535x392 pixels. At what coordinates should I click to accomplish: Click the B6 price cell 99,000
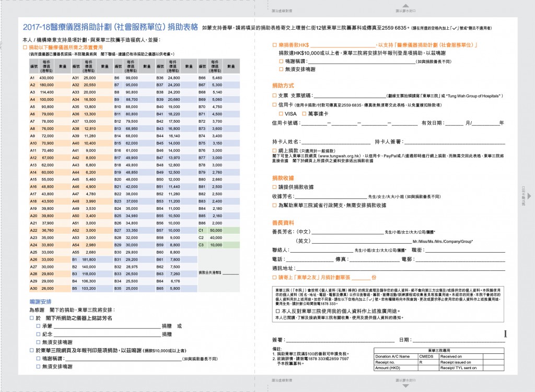click(x=132, y=78)
